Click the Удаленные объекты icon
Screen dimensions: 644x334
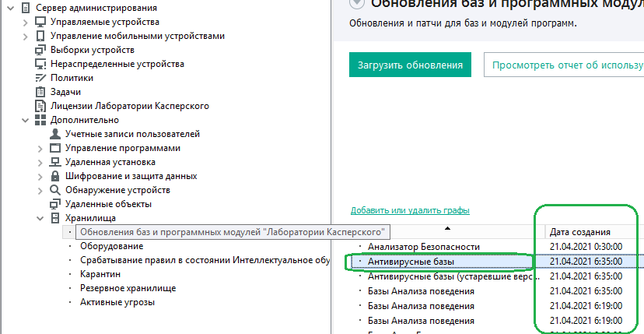point(55,204)
